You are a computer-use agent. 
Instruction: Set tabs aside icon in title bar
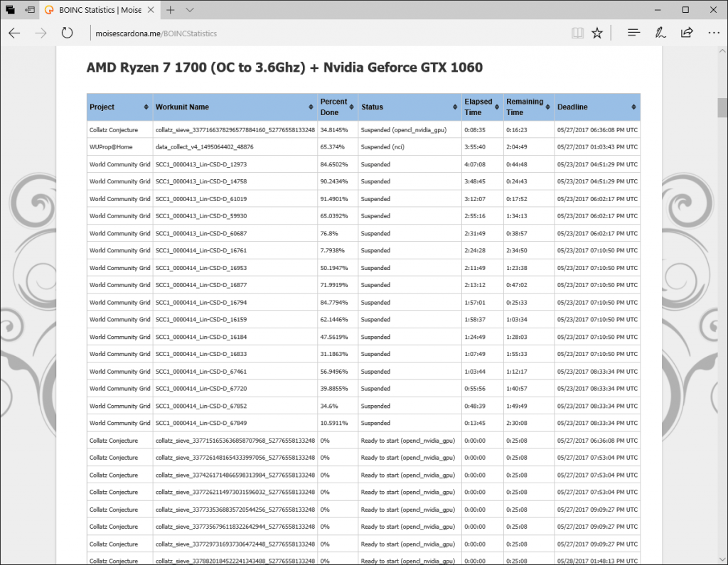[30, 10]
